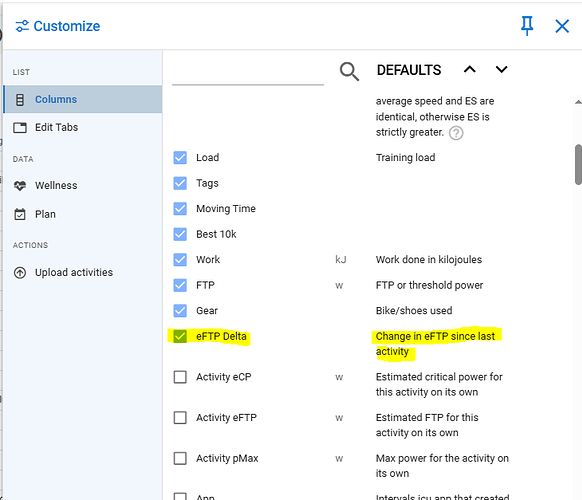Click the Wellness heart icon
The width and height of the screenshot is (582, 500).
tap(20, 186)
